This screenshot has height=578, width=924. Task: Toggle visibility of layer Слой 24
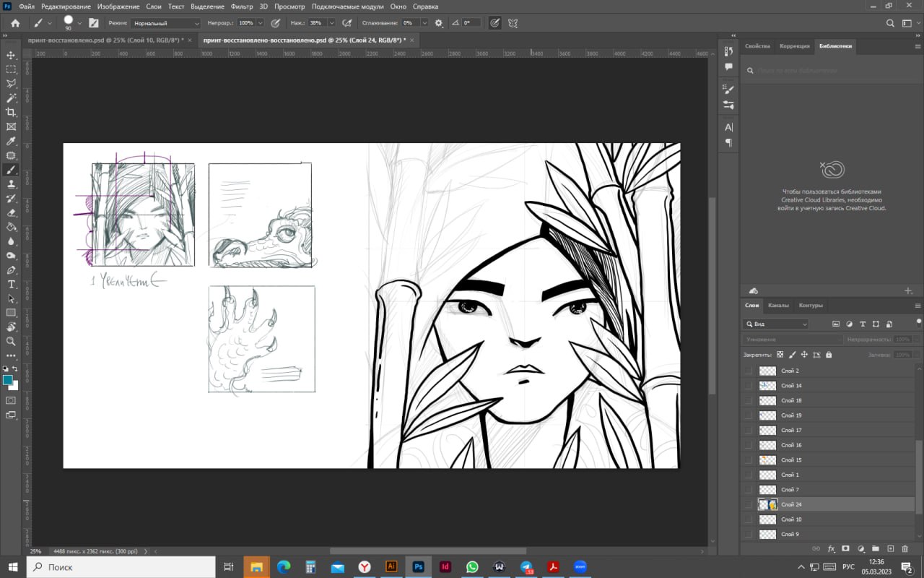(748, 504)
